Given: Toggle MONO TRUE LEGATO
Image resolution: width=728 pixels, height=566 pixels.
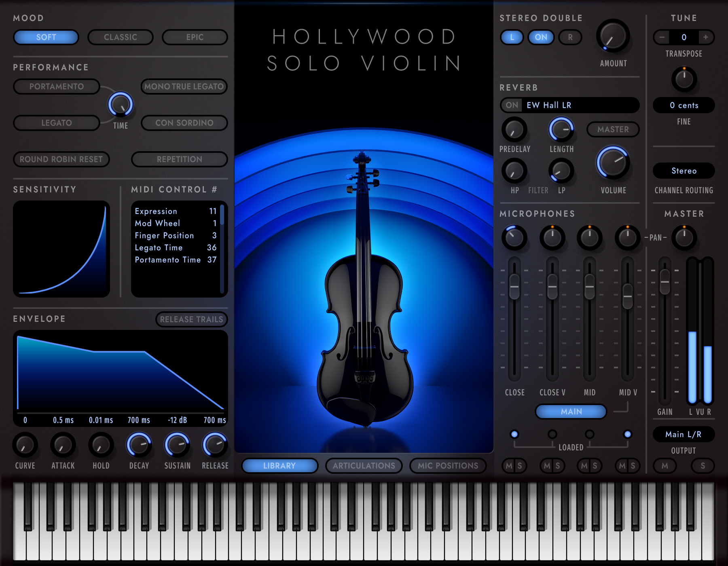Looking at the screenshot, I should [184, 87].
